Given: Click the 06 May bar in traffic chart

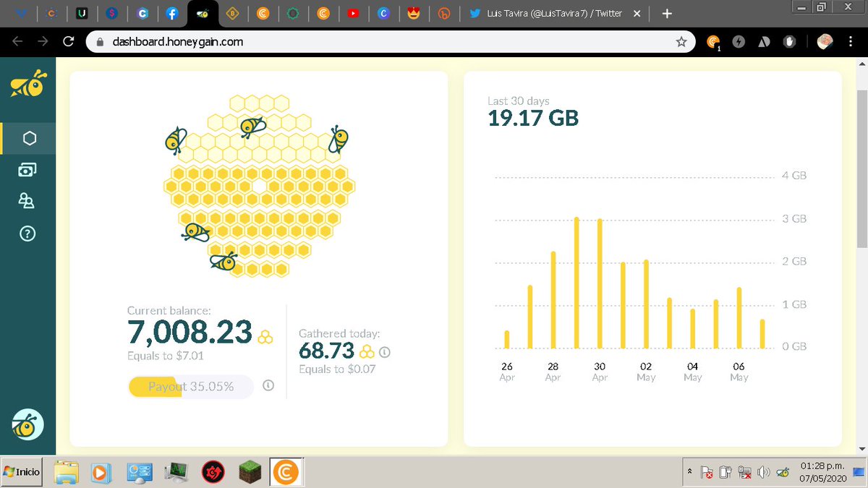Looking at the screenshot, I should 739,318.
